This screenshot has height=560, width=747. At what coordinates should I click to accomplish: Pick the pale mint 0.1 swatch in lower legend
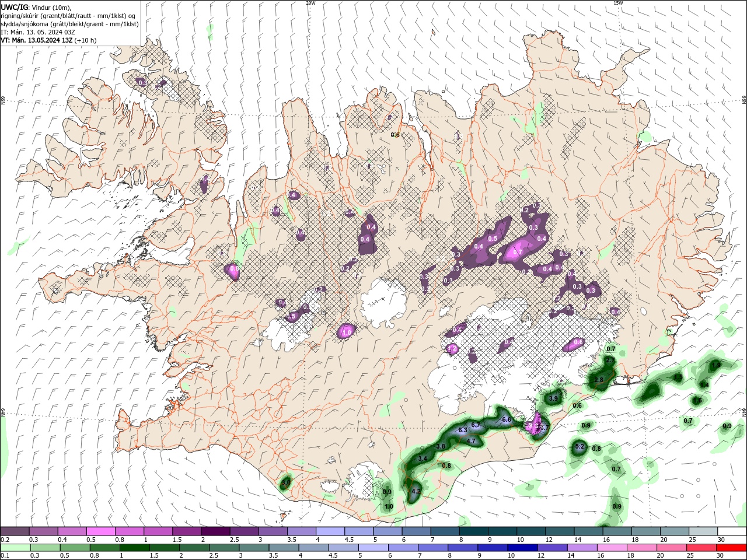coord(15,548)
